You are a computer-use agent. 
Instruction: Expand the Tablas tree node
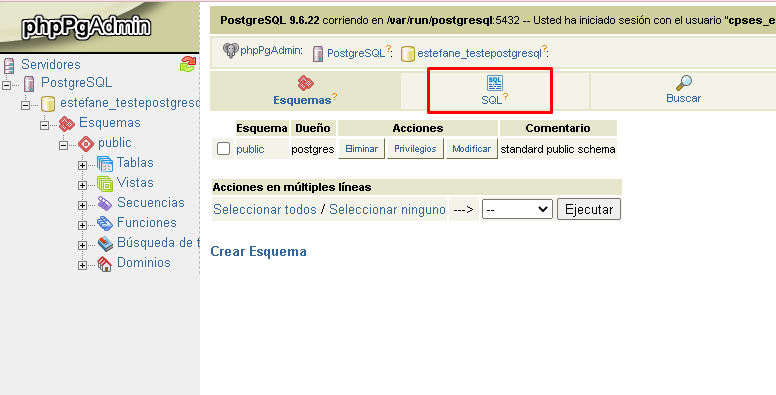83,165
